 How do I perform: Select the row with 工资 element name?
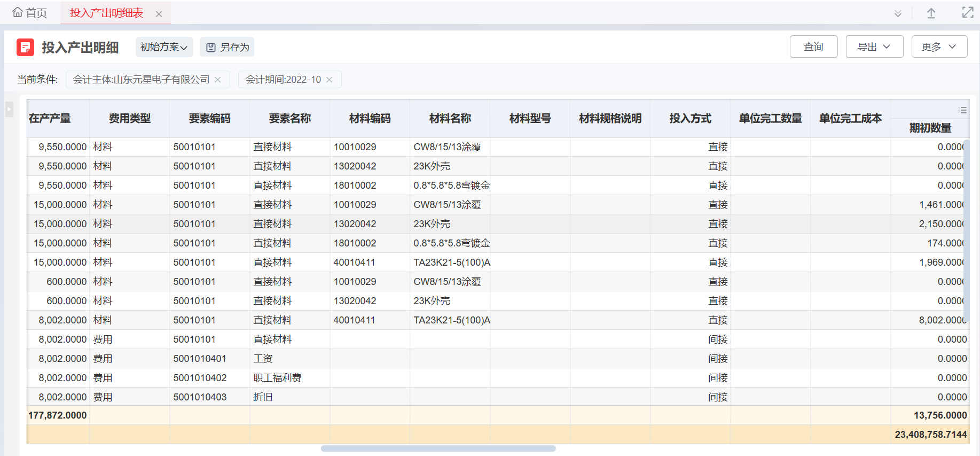[x=263, y=359]
